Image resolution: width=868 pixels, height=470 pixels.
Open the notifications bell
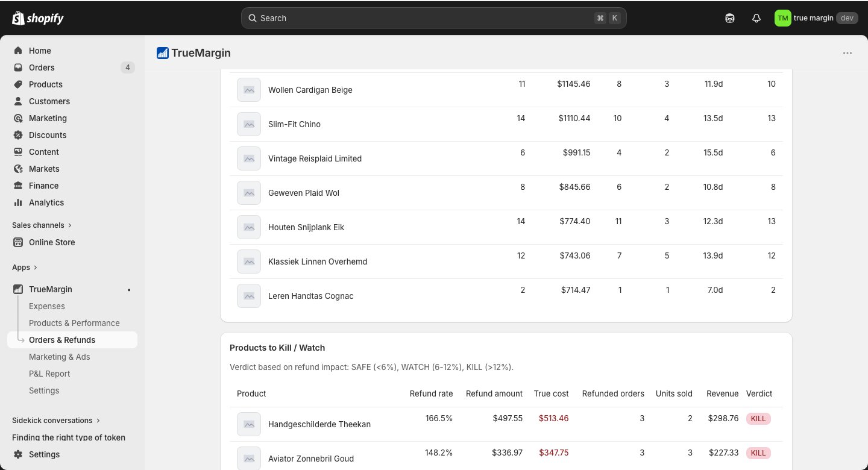coord(756,18)
